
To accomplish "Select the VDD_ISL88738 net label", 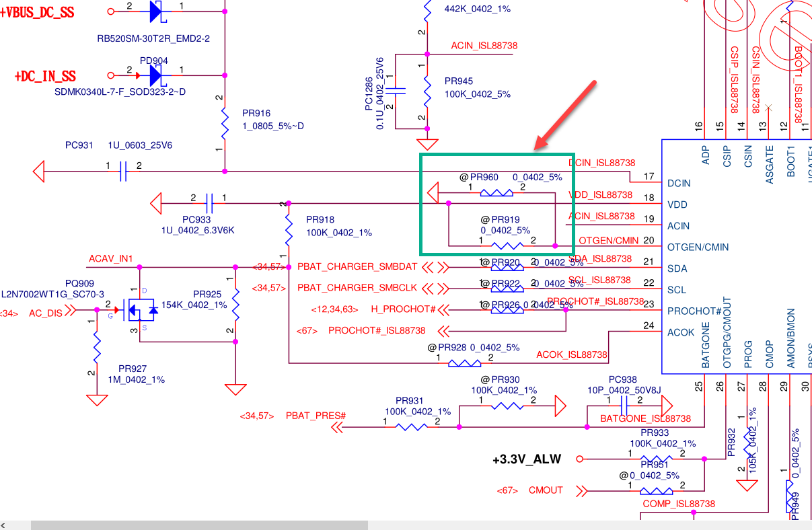I will (601, 194).
